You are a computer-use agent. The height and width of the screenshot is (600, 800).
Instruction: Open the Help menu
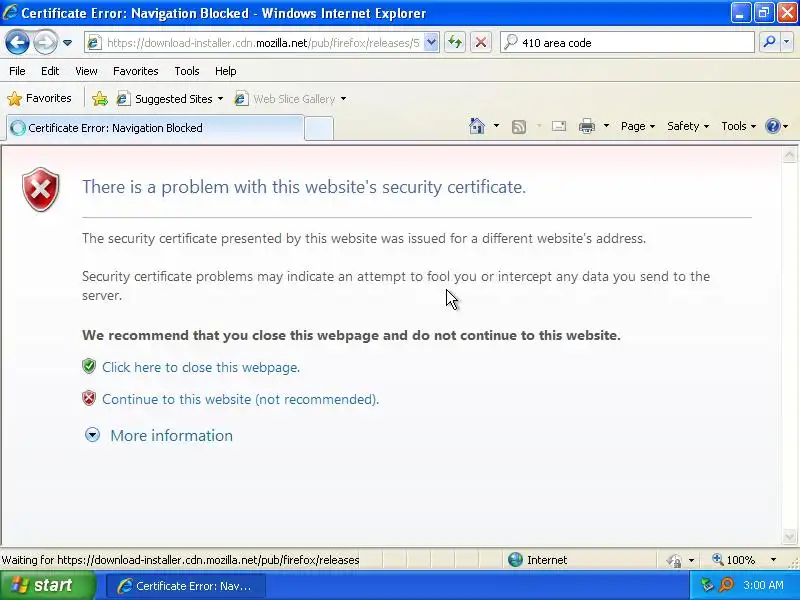[x=226, y=71]
